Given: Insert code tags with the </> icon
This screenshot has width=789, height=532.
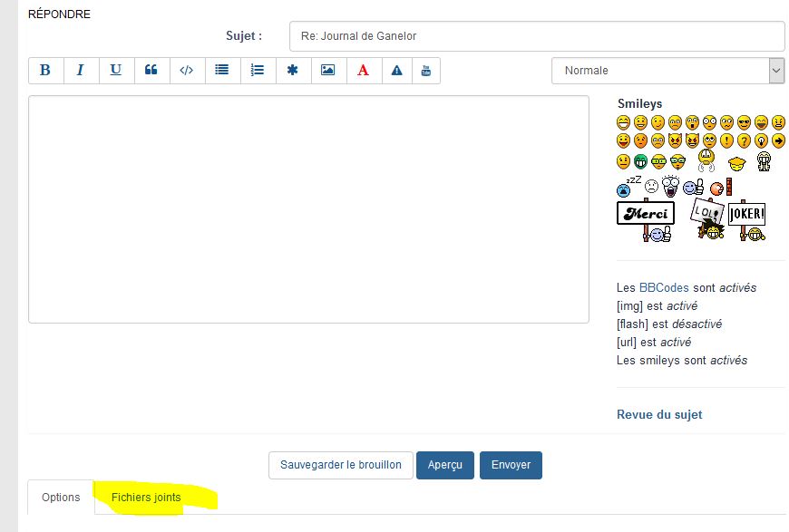Looking at the screenshot, I should pos(187,71).
